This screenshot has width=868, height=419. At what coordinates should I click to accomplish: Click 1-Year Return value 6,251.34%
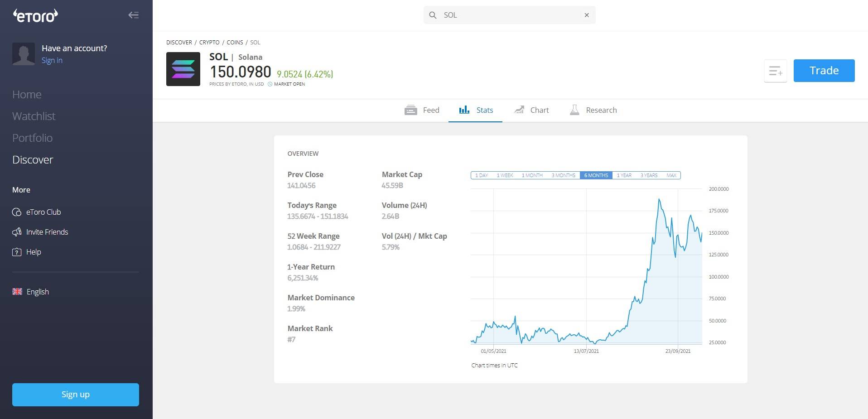click(x=303, y=278)
